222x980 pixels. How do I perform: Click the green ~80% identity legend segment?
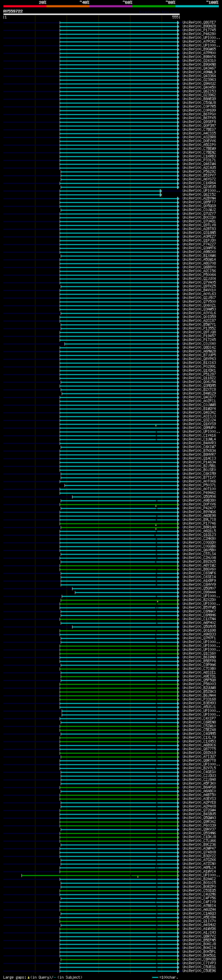pos(154,6)
